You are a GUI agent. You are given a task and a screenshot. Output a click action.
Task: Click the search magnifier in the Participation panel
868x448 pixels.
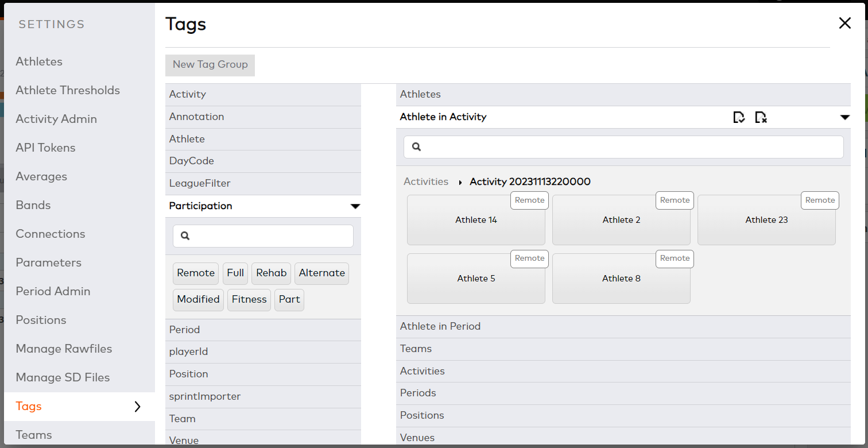coord(184,236)
